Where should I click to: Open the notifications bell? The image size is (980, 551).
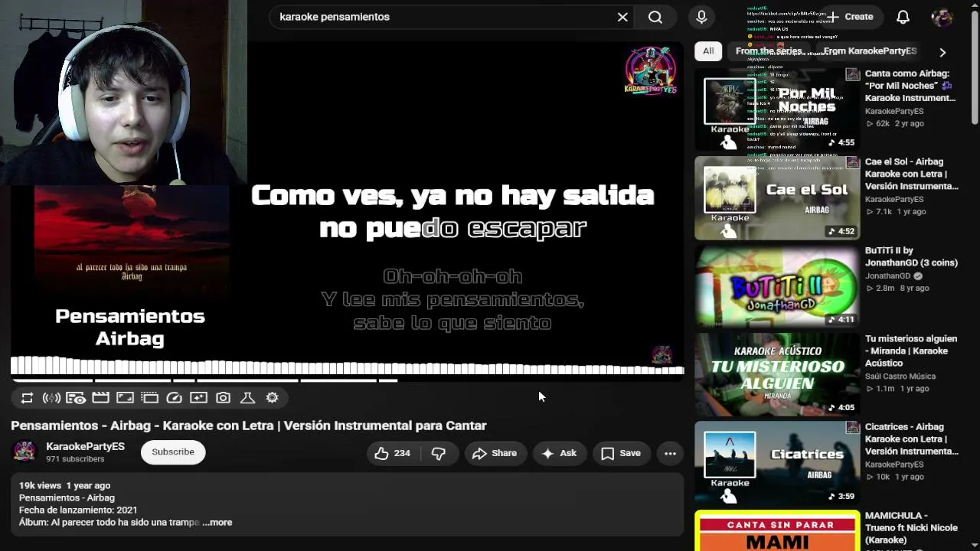(903, 17)
